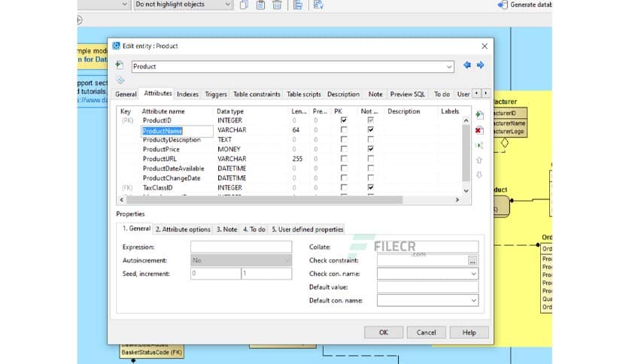Switch to the Indexes tab
629x364 pixels.
188,94
